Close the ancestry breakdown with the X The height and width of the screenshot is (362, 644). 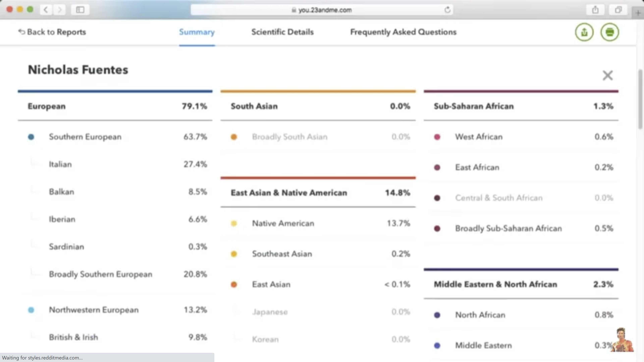pyautogui.click(x=607, y=75)
